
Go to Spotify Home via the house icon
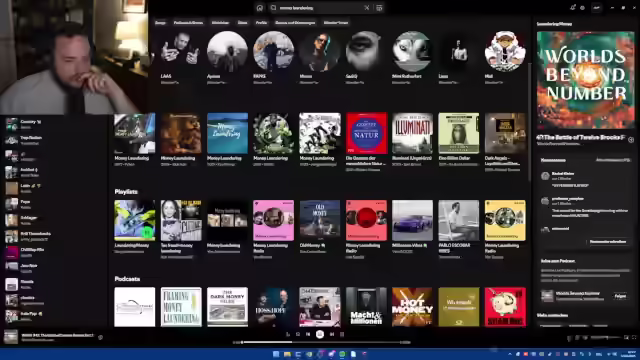tap(260, 8)
